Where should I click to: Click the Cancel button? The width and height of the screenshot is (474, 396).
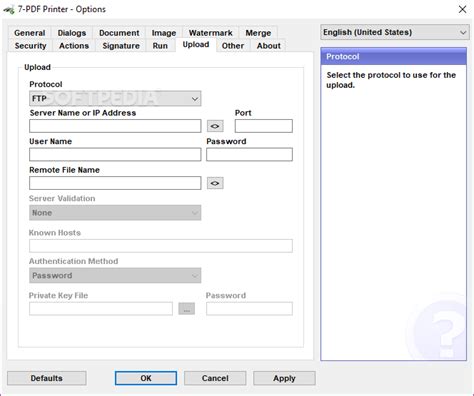(x=215, y=378)
